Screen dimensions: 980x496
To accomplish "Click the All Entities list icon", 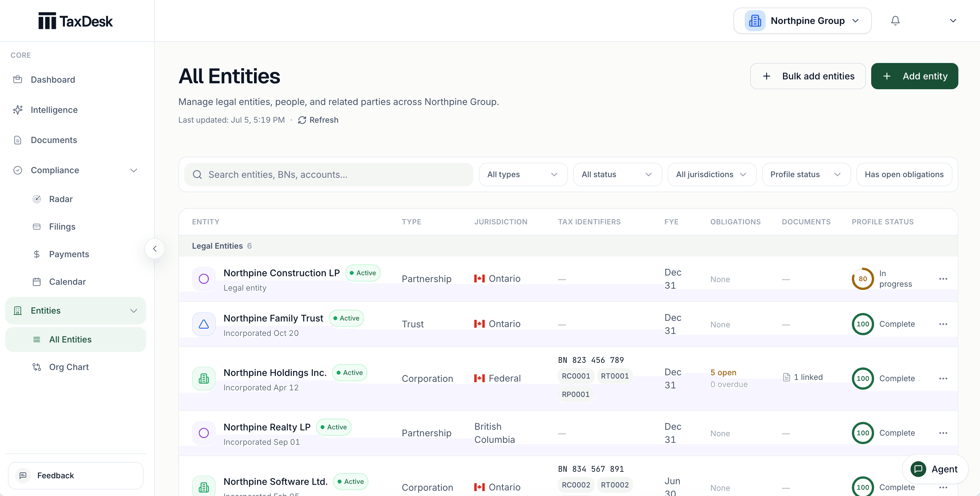I will [36, 340].
